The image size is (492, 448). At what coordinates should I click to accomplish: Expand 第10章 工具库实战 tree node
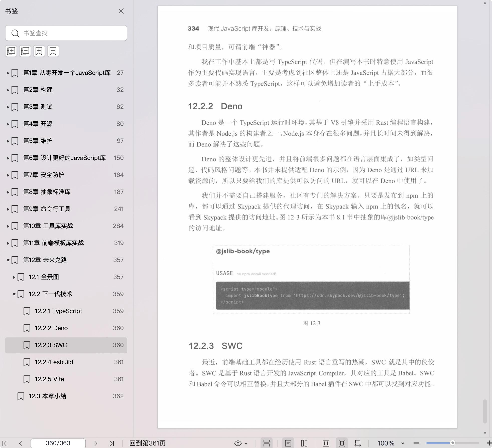pyautogui.click(x=8, y=226)
